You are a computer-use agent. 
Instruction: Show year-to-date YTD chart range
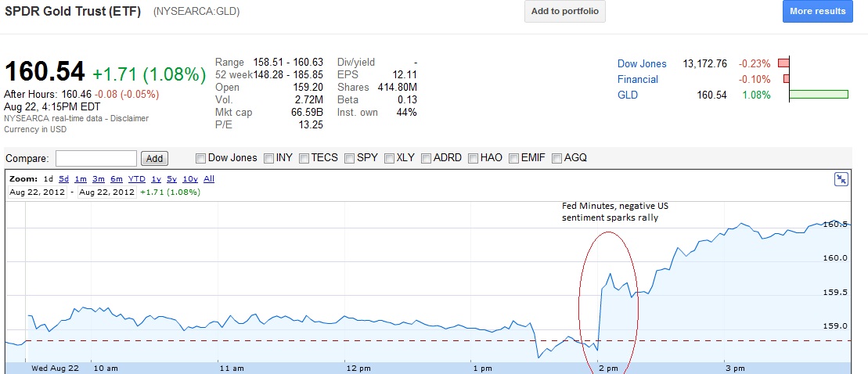pyautogui.click(x=137, y=178)
